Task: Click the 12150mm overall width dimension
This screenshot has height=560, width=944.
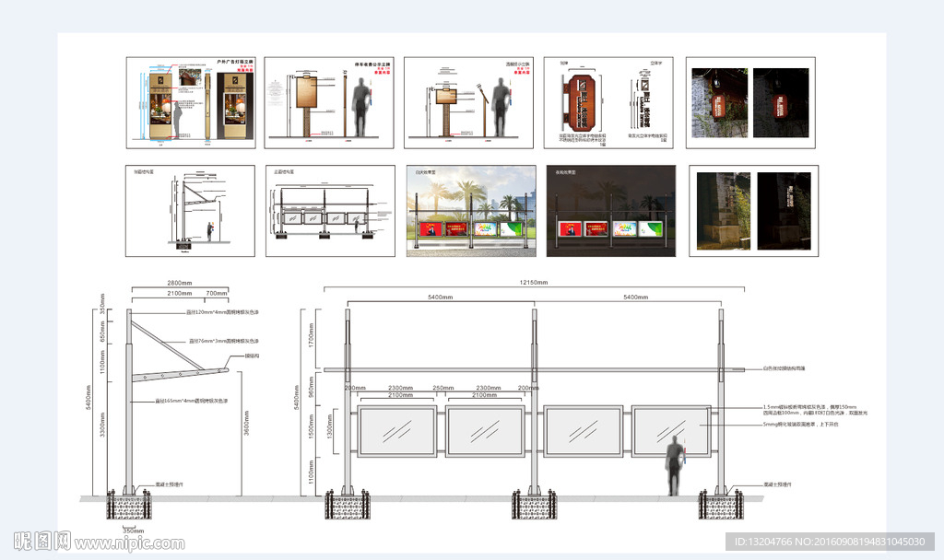Action: (x=534, y=282)
